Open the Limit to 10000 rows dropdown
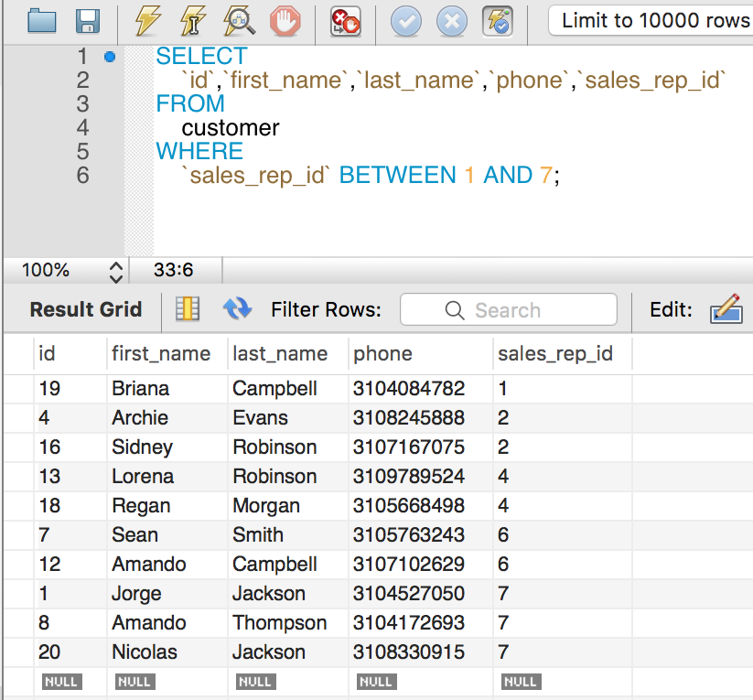Screen dimensions: 753x700 point(651,20)
